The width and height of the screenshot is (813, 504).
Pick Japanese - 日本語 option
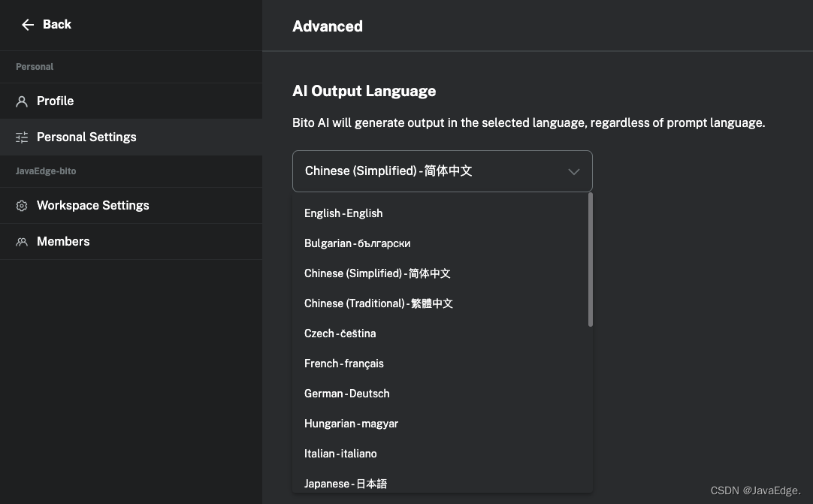click(x=440, y=482)
